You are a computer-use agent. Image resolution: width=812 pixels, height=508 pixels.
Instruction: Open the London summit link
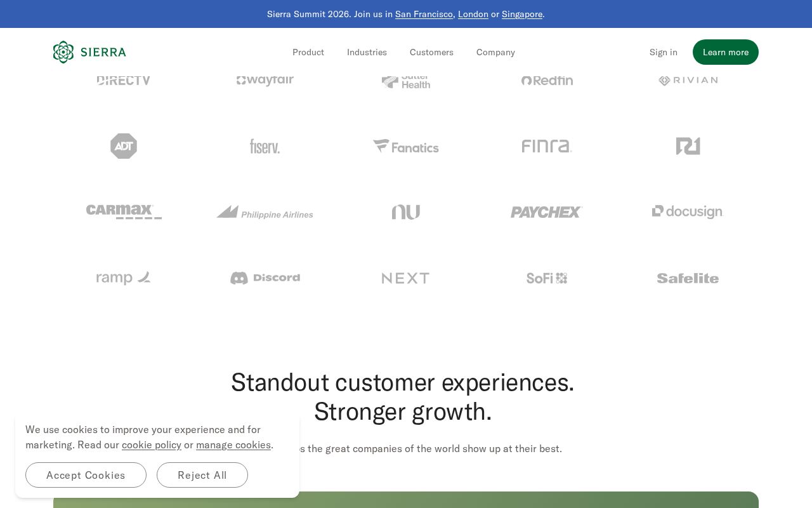click(x=473, y=14)
